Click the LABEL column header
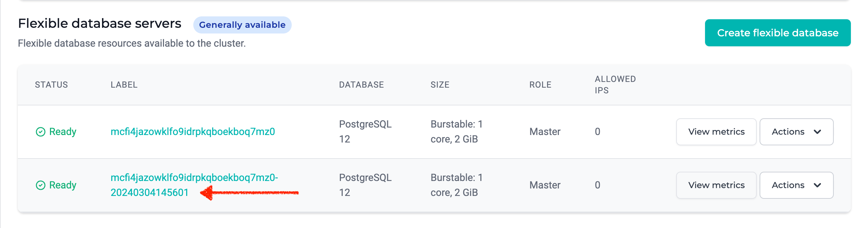Image resolution: width=868 pixels, height=228 pixels. pyautogui.click(x=124, y=85)
